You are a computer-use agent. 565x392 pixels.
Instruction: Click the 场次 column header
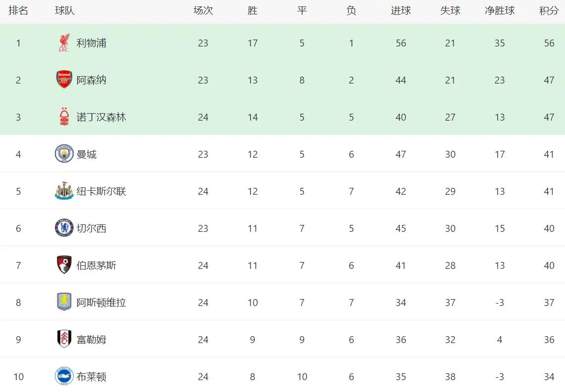point(203,11)
